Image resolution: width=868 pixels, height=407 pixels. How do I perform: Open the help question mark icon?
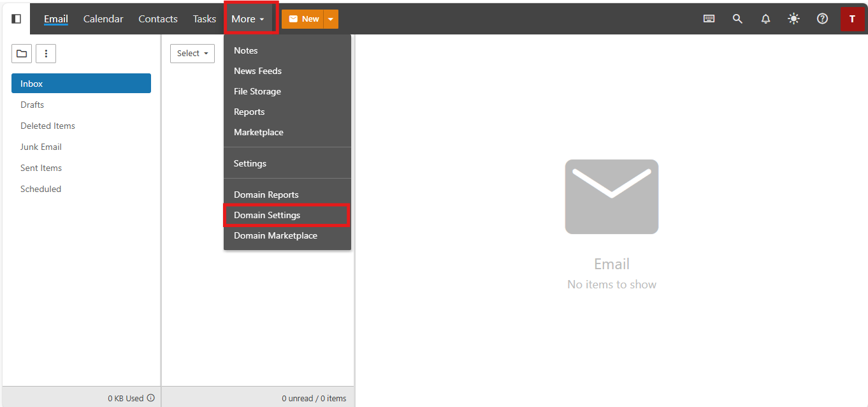point(822,19)
